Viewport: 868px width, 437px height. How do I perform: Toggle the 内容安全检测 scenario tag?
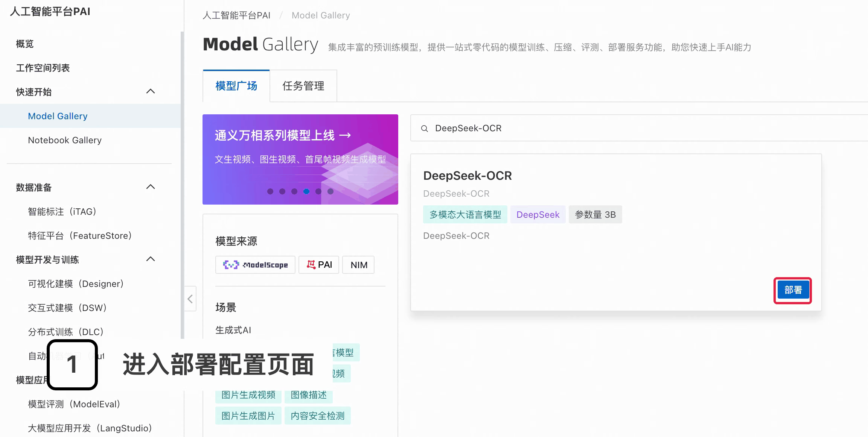point(317,416)
